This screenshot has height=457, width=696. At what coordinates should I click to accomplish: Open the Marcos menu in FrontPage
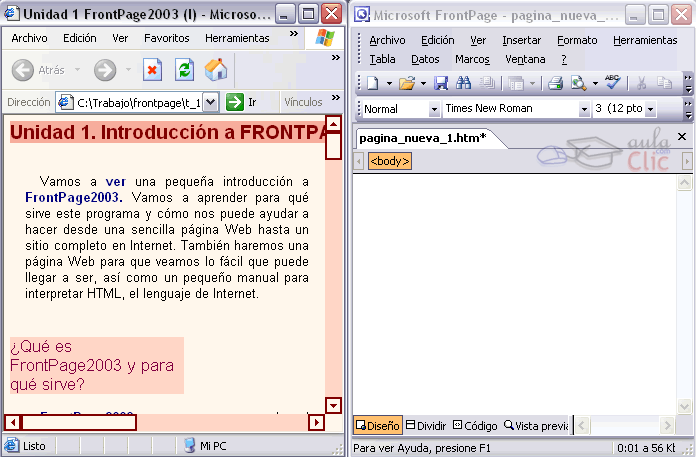coord(472,59)
